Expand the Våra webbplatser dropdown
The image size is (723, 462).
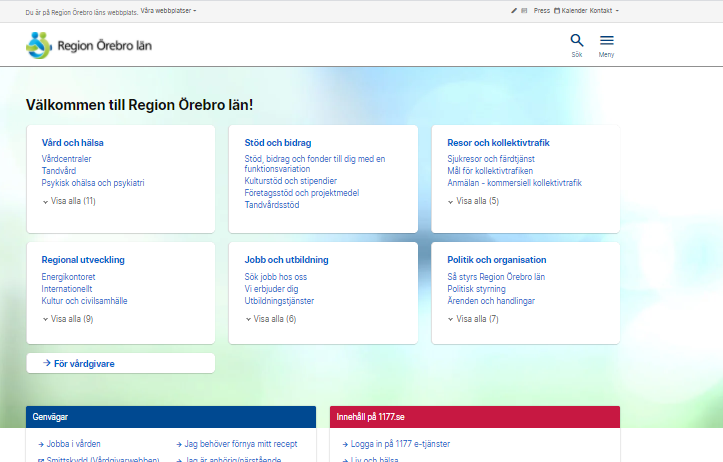(168, 10)
